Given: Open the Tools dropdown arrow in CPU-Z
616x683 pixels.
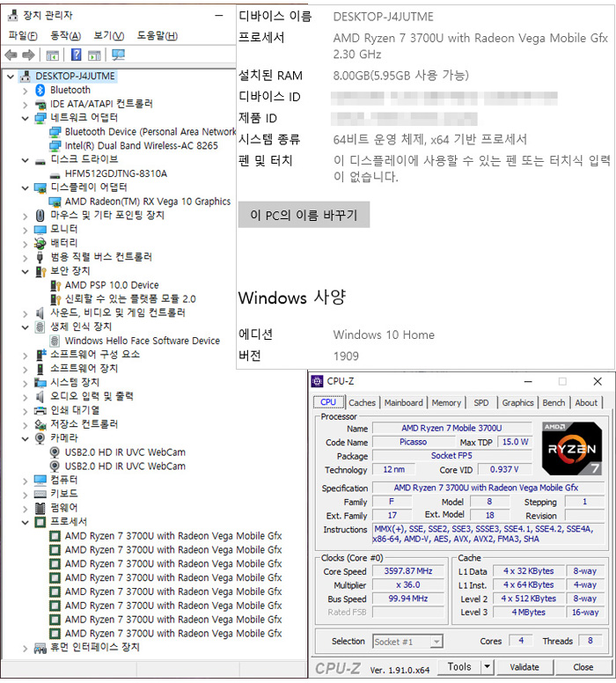Looking at the screenshot, I should (487, 667).
